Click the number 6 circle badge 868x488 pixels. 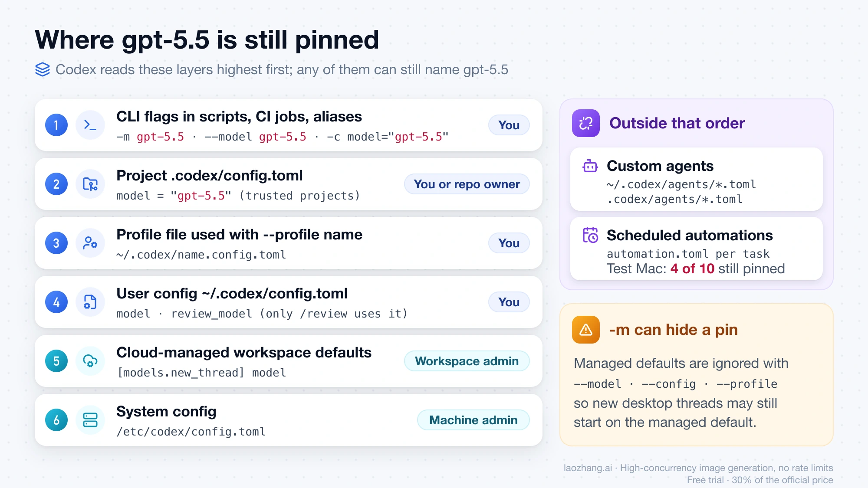tap(56, 420)
